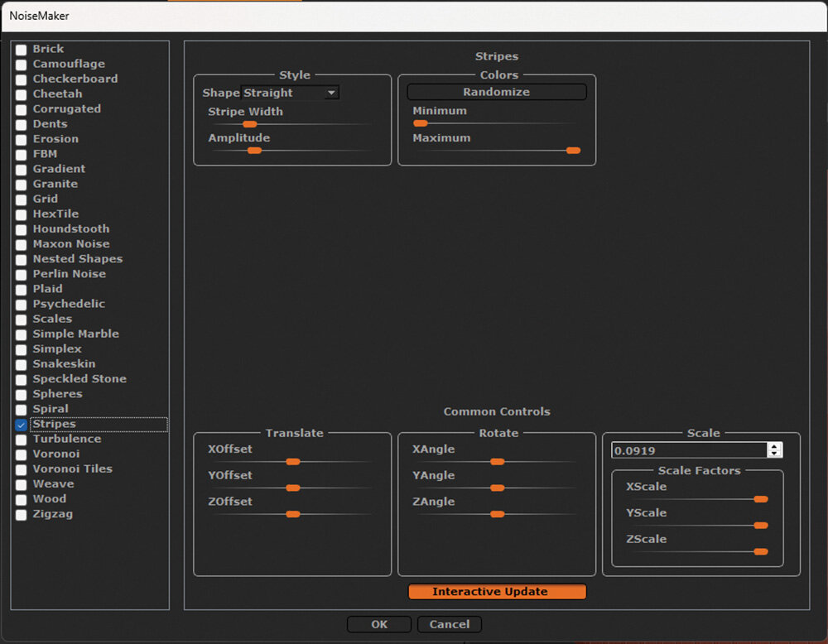This screenshot has width=828, height=644.
Task: Uncheck the Stripes noise checkbox
Action: coord(22,425)
